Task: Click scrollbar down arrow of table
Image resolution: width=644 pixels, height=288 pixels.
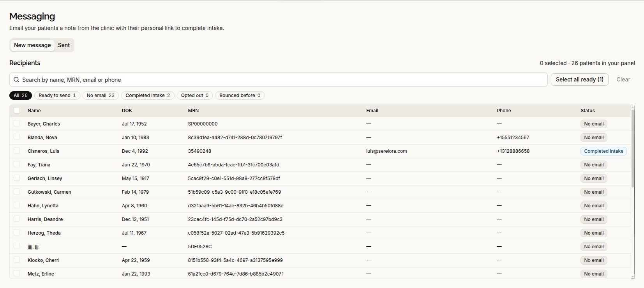Action: [633, 277]
